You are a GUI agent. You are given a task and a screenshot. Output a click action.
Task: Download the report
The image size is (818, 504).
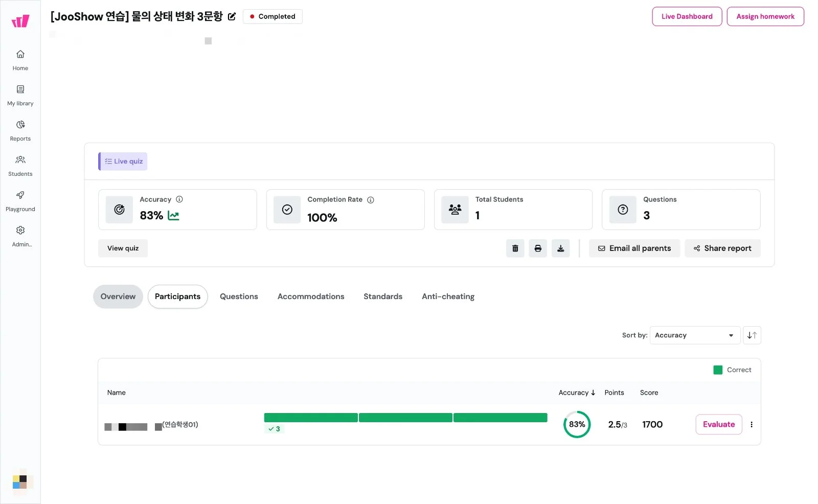560,248
